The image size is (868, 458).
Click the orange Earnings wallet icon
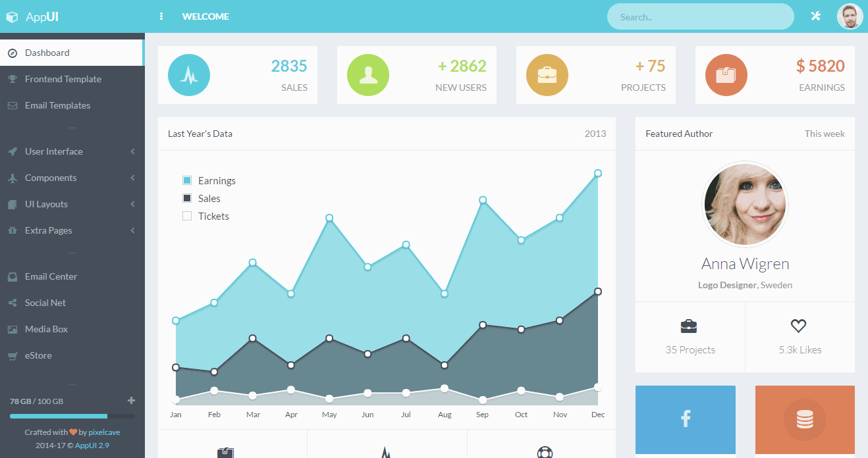coord(726,75)
